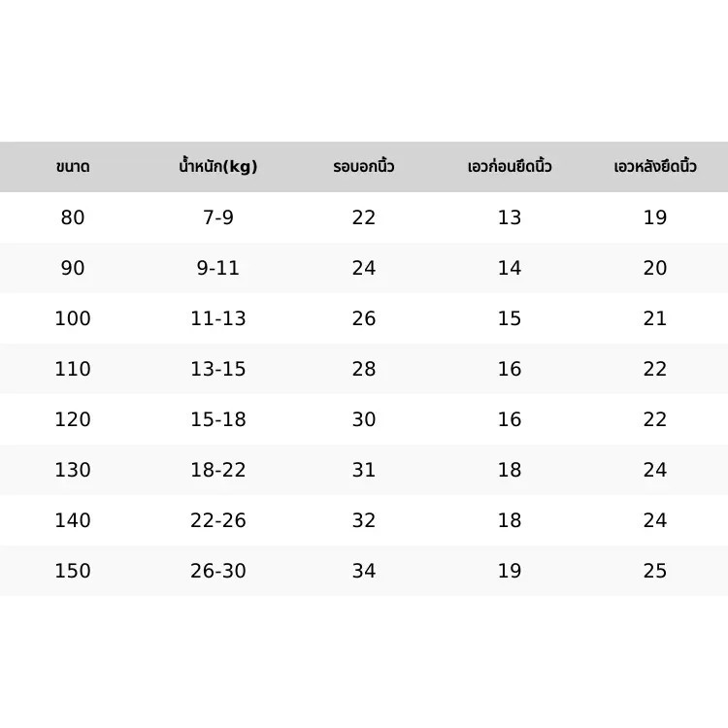This screenshot has width=728, height=728.
Task: Select size 140 cell
Action: (x=73, y=520)
